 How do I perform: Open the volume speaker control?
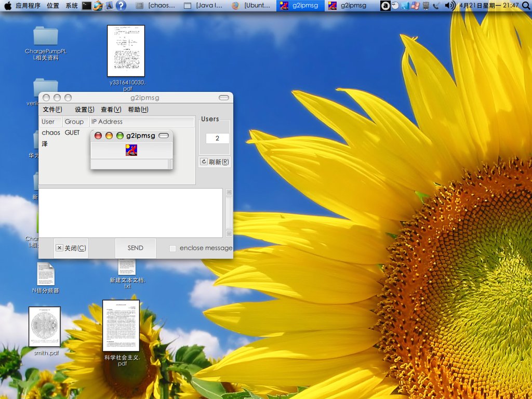450,5
